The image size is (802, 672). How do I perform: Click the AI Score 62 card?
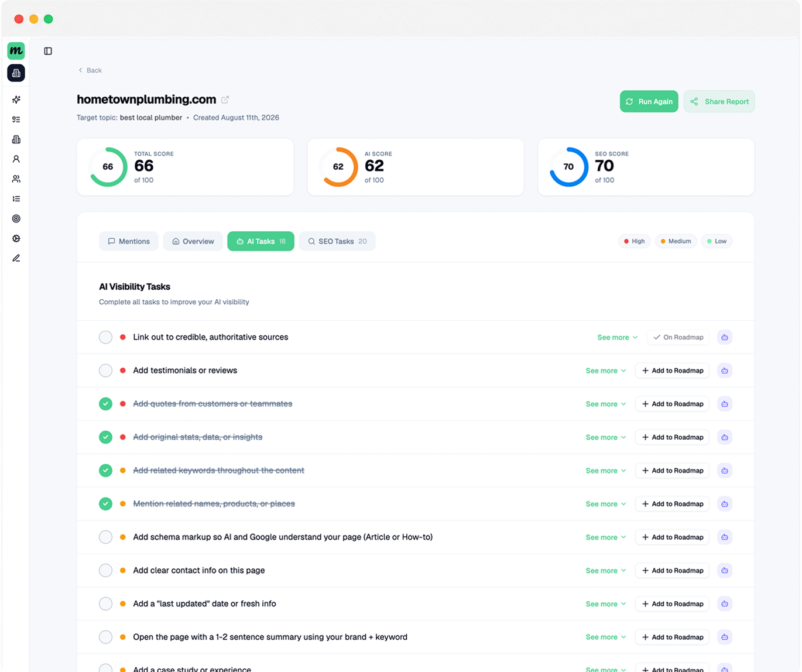pyautogui.click(x=416, y=167)
